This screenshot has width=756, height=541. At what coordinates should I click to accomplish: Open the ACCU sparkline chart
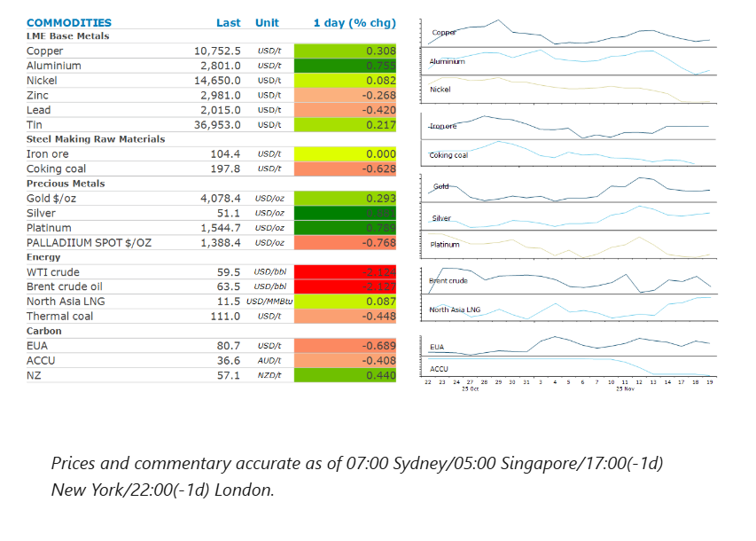click(569, 367)
